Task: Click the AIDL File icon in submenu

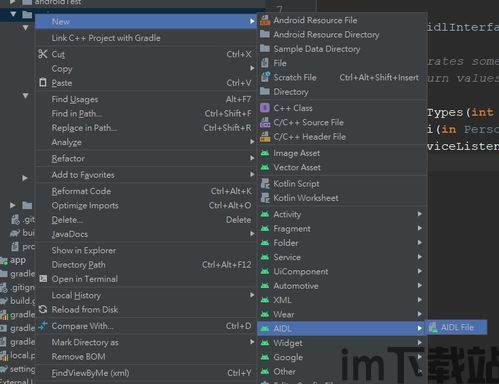Action: tap(433, 327)
